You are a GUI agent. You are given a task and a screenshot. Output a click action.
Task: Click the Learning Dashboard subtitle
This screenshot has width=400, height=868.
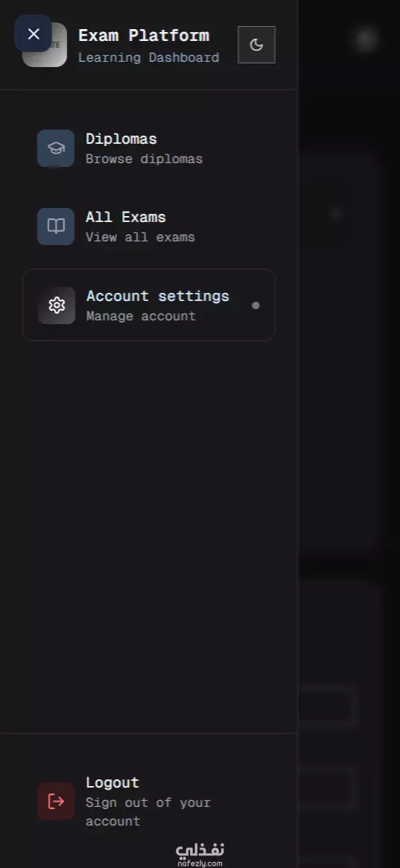148,57
